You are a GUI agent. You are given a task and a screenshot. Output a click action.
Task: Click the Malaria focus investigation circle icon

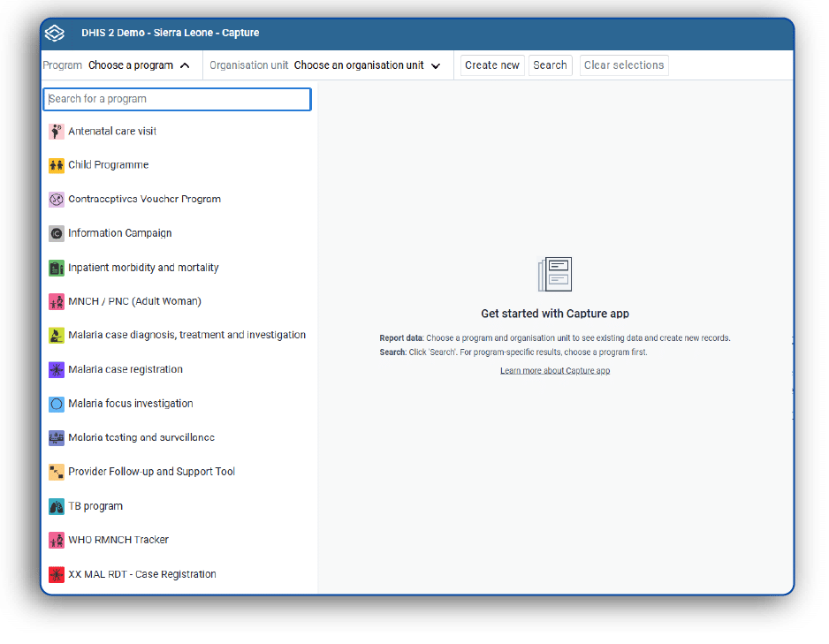[x=57, y=404]
